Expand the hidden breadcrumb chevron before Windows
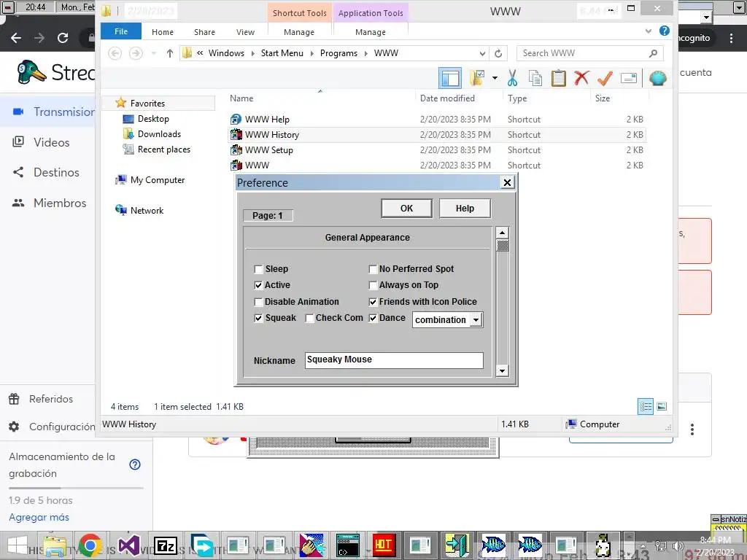The height and width of the screenshot is (560, 747). (x=200, y=52)
